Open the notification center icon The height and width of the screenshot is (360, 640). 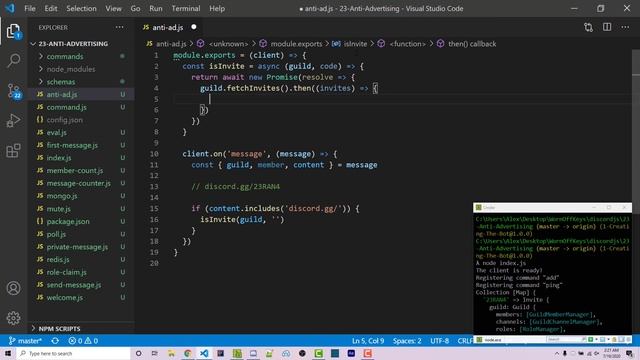click(629, 353)
